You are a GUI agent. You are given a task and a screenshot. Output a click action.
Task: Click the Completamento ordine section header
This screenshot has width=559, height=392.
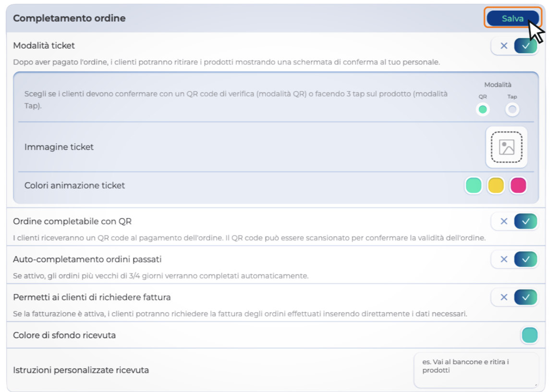click(x=69, y=18)
